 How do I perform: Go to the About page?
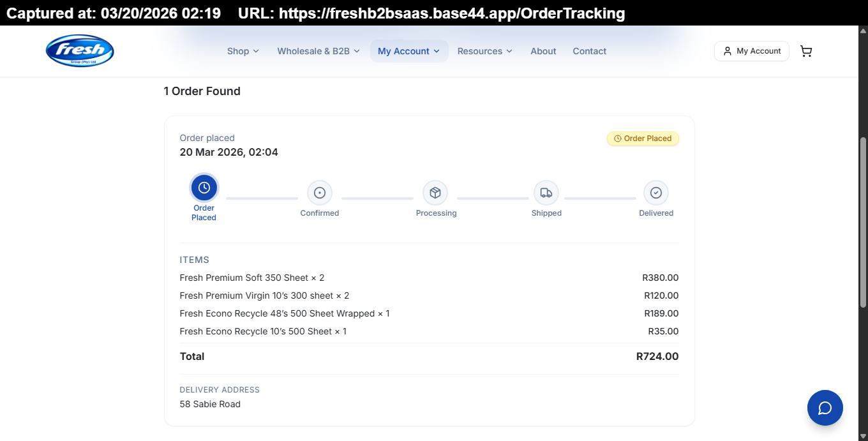(543, 51)
